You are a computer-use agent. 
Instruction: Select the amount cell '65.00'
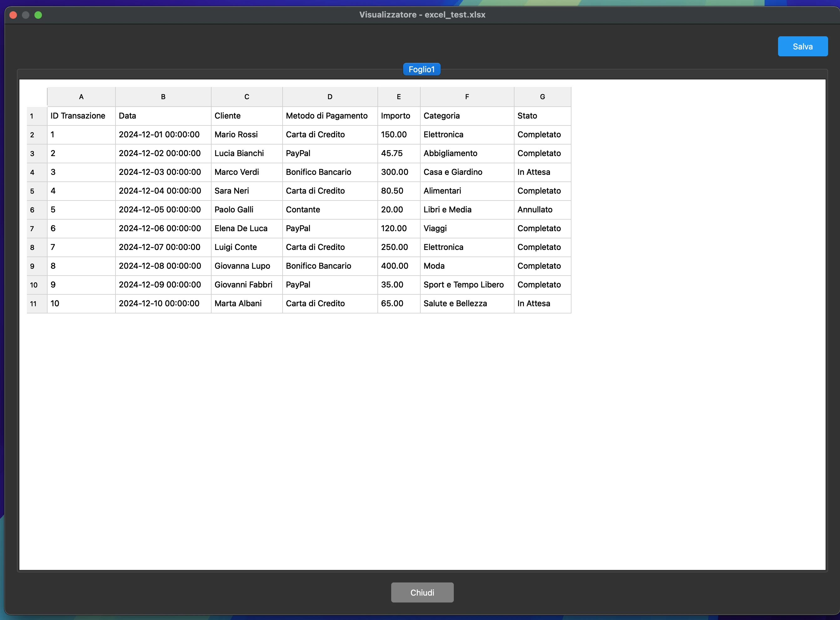(x=399, y=303)
